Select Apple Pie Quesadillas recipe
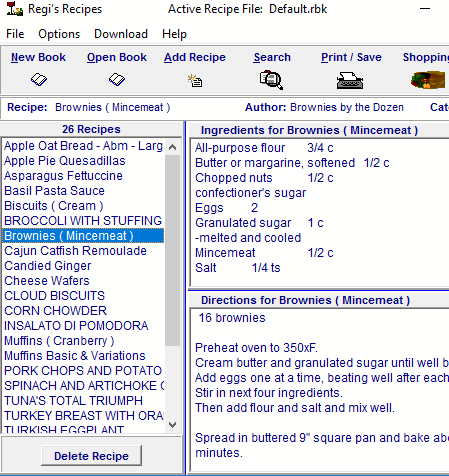 [x=83, y=161]
